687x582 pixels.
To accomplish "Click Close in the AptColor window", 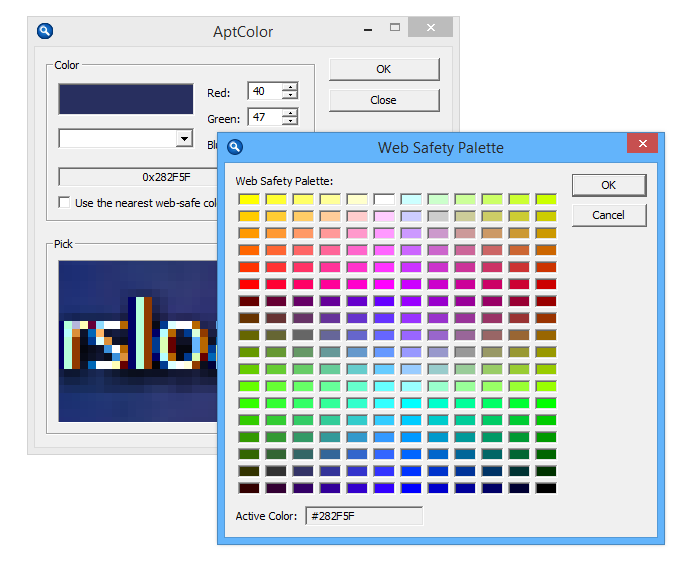I will (x=384, y=100).
